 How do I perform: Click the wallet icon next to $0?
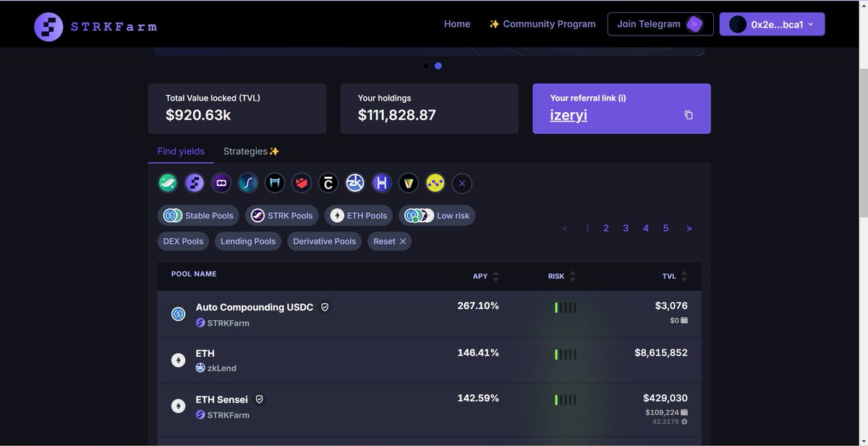pyautogui.click(x=684, y=320)
